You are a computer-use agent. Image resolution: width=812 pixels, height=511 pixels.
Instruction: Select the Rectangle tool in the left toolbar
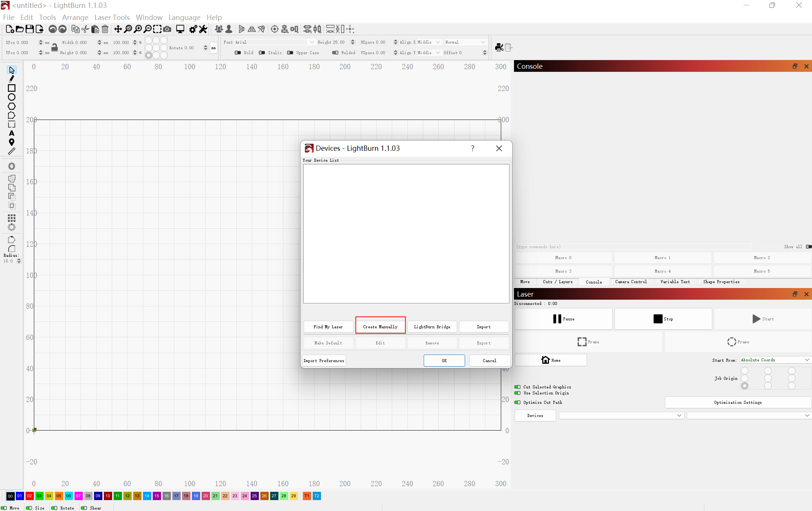point(12,88)
